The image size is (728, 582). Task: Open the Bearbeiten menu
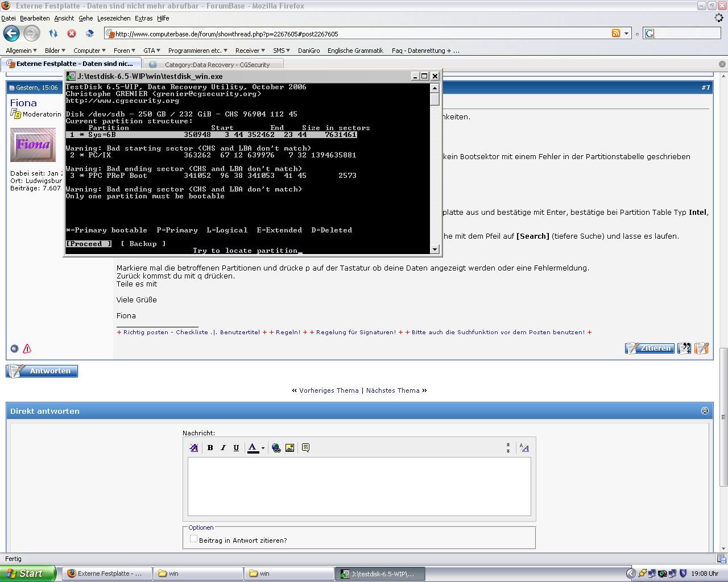pos(35,18)
